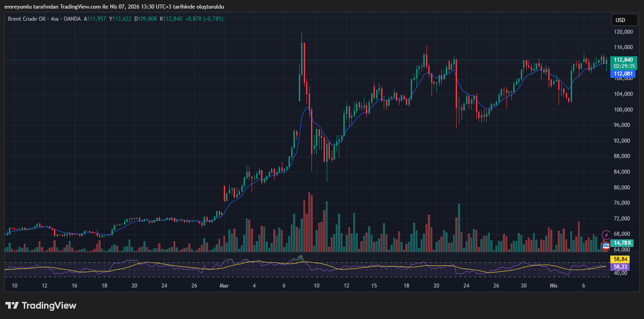Click the Nis label on the time axis
Screen dimensions: 644x319
click(554, 286)
